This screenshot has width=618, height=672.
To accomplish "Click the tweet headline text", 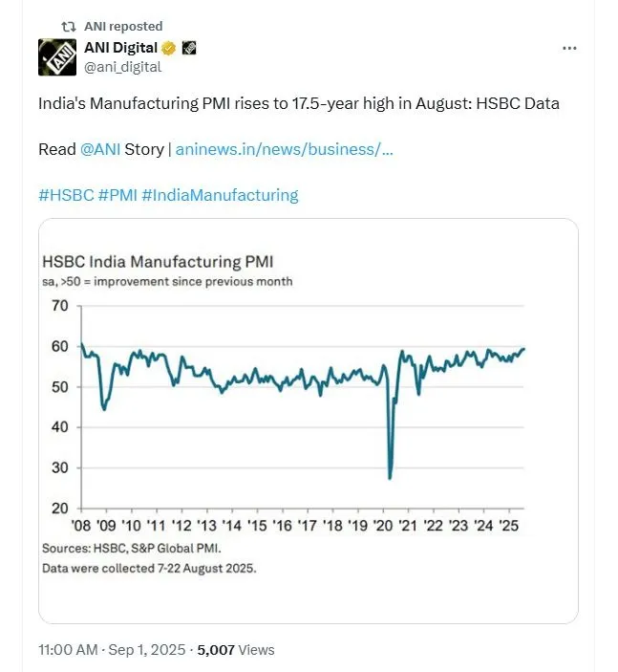I will pos(299,103).
